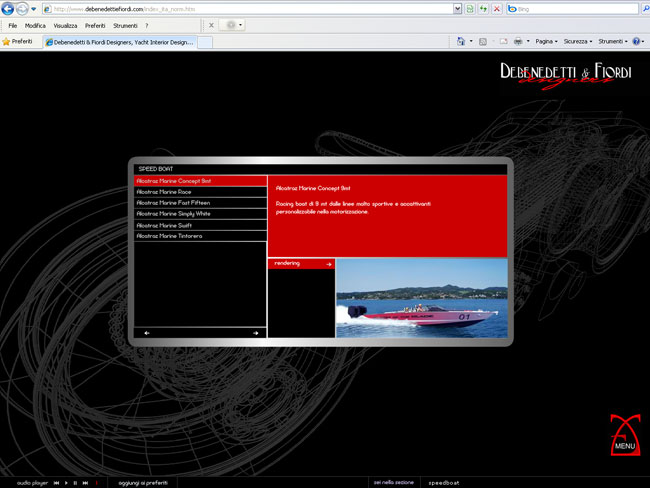Viewport: 650px width, 488px height.
Task: Click the home icon in command bar
Action: coord(463,42)
